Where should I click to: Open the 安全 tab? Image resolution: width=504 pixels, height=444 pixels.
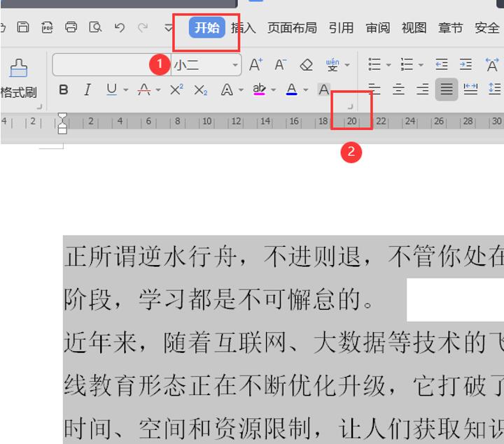[487, 28]
